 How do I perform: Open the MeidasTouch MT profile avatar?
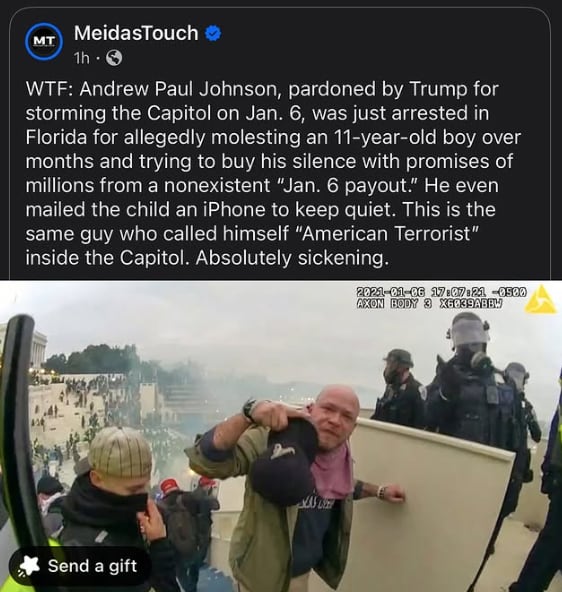pyautogui.click(x=44, y=42)
